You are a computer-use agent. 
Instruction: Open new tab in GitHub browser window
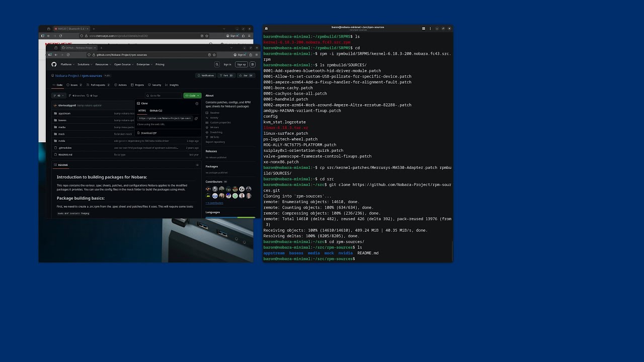(x=101, y=48)
